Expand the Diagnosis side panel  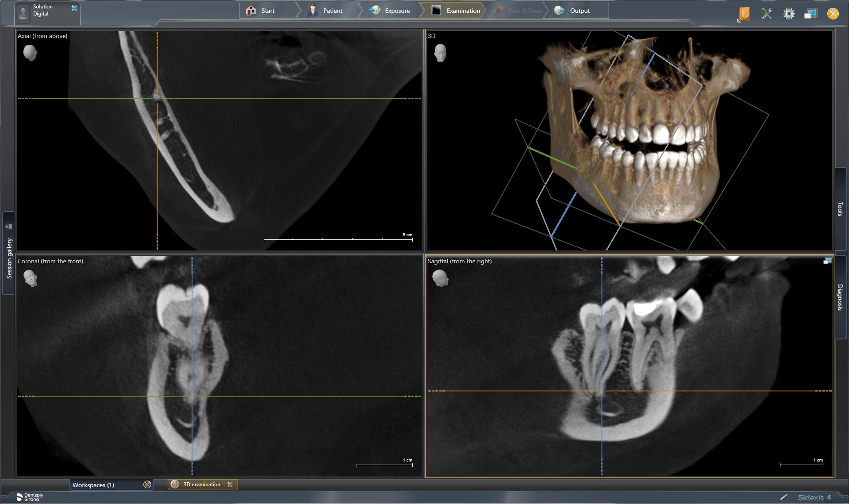click(840, 297)
